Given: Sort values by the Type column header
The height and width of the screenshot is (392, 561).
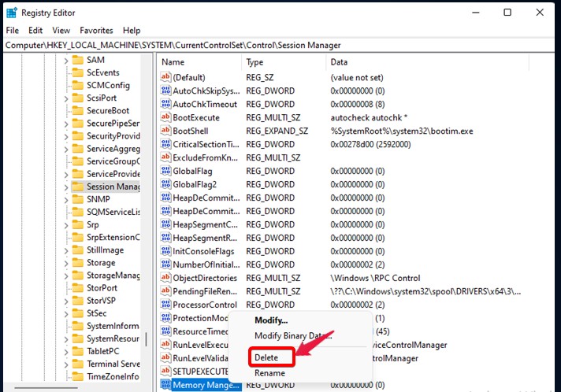Looking at the screenshot, I should point(255,61).
